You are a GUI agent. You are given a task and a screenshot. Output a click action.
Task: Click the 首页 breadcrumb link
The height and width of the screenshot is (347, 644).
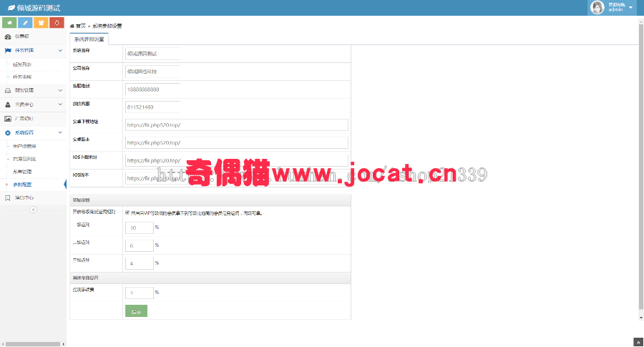[x=81, y=26]
